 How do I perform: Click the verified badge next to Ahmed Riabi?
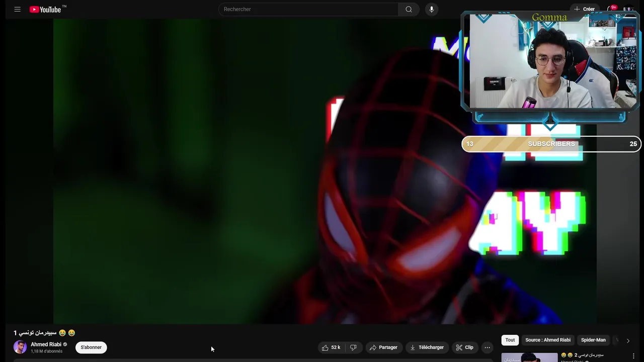pyautogui.click(x=65, y=344)
